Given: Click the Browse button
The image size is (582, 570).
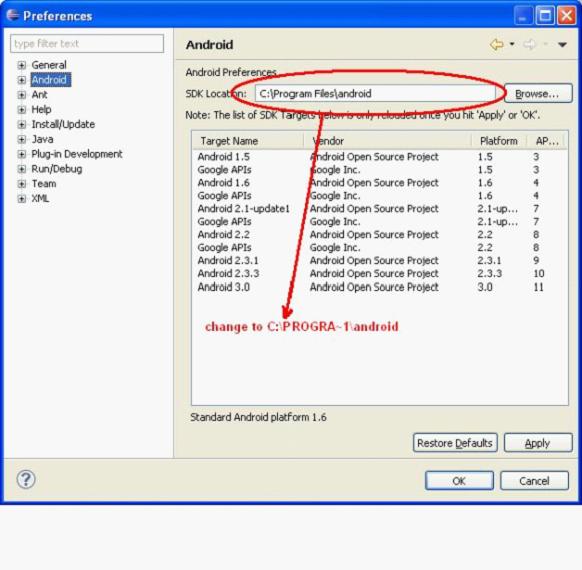Looking at the screenshot, I should click(538, 94).
